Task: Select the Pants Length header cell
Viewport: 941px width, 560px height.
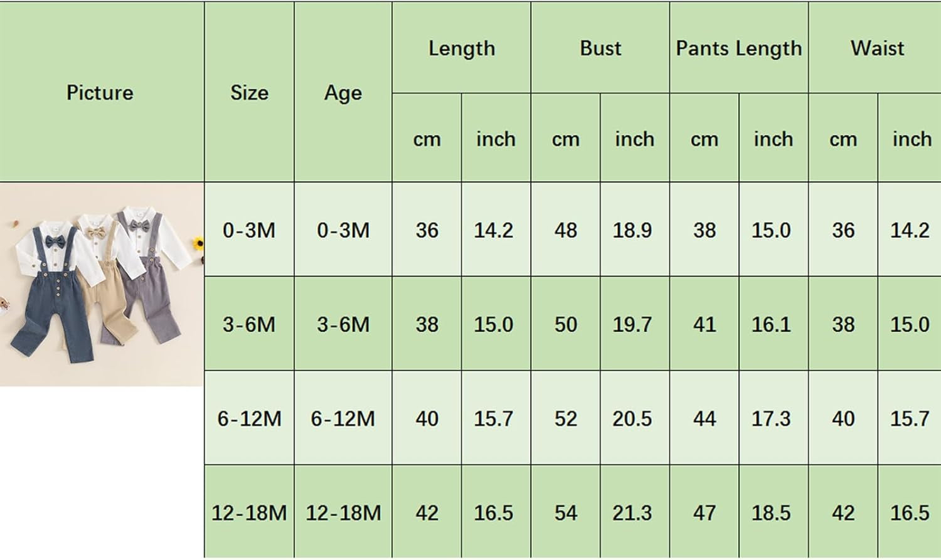Action: (x=739, y=48)
